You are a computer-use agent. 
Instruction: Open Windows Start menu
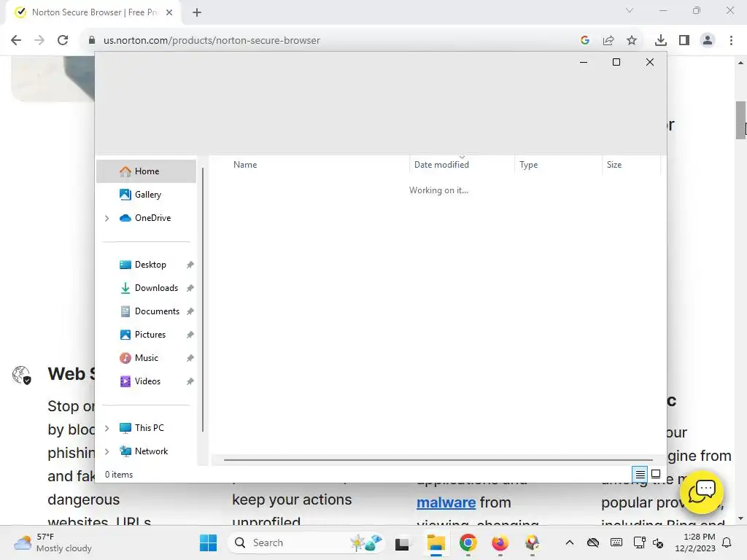point(208,542)
